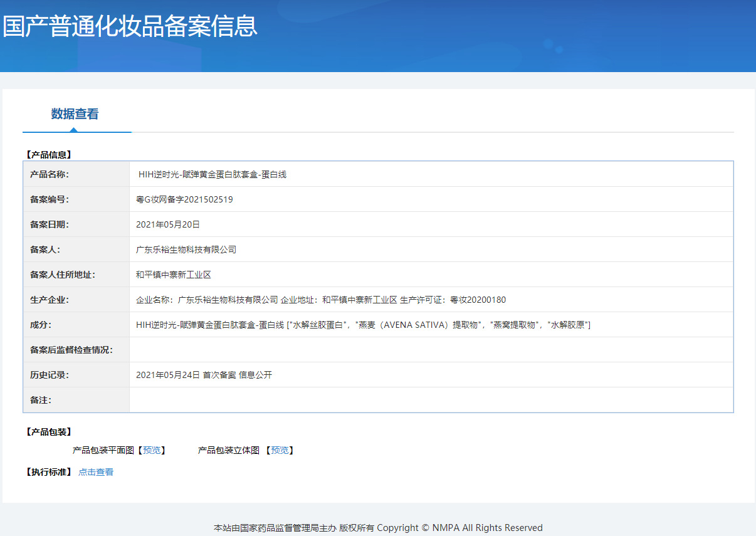Click the 备案人 company name value
The height and width of the screenshot is (536, 756).
(186, 250)
